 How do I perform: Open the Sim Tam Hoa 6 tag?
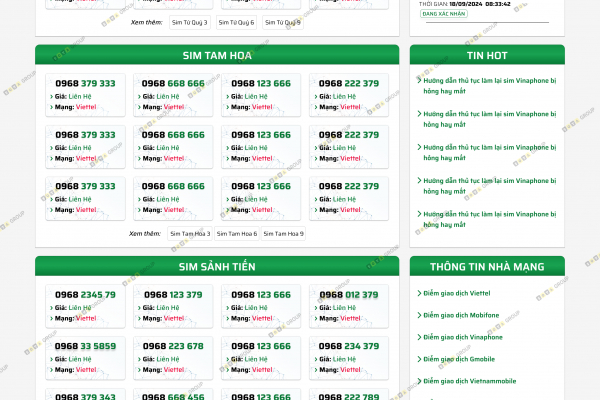click(x=236, y=233)
